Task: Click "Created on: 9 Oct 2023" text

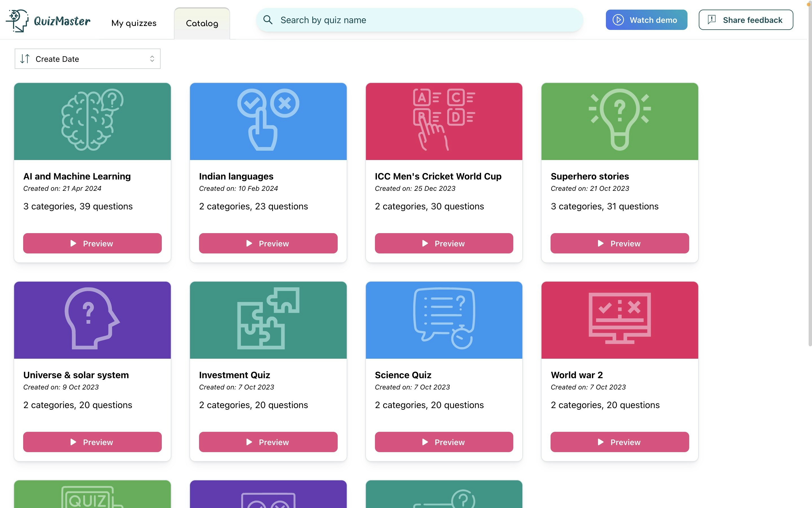Action: coord(61,387)
